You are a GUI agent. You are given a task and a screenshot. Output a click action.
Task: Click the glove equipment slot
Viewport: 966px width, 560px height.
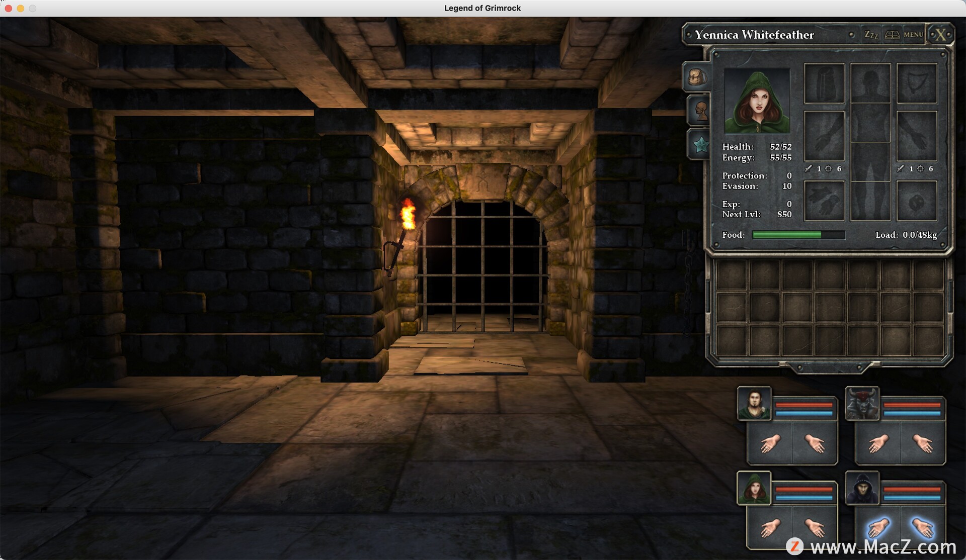pyautogui.click(x=824, y=200)
